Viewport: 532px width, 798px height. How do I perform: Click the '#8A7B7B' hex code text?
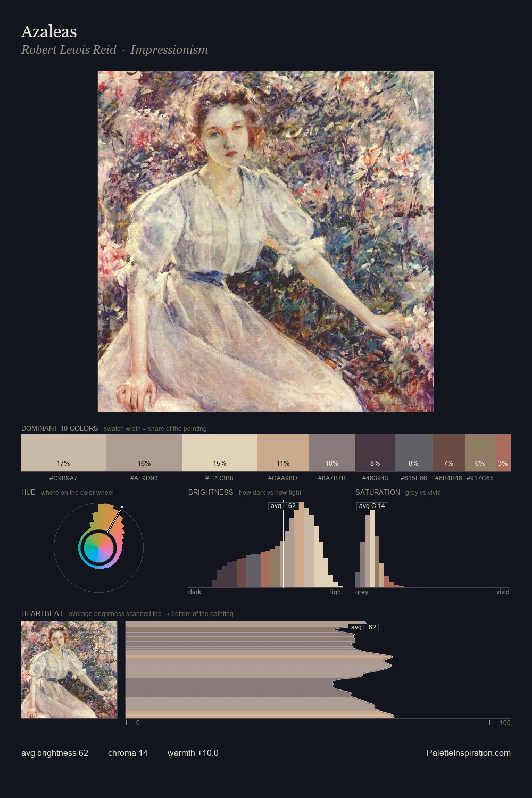[332, 478]
